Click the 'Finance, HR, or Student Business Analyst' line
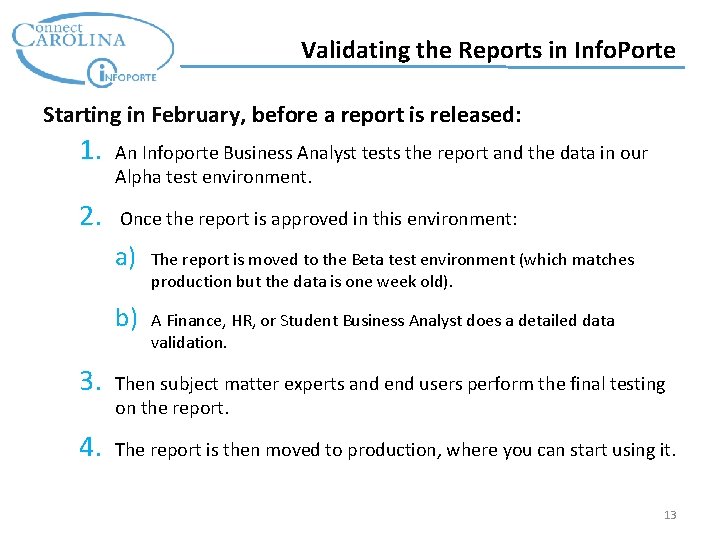720x540 pixels. 382,321
